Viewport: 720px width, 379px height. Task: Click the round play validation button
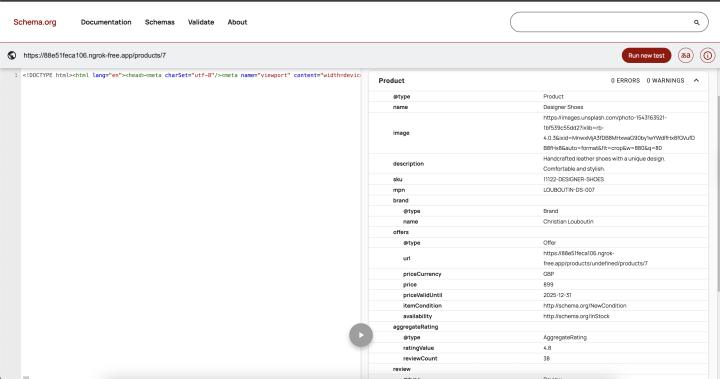point(361,335)
